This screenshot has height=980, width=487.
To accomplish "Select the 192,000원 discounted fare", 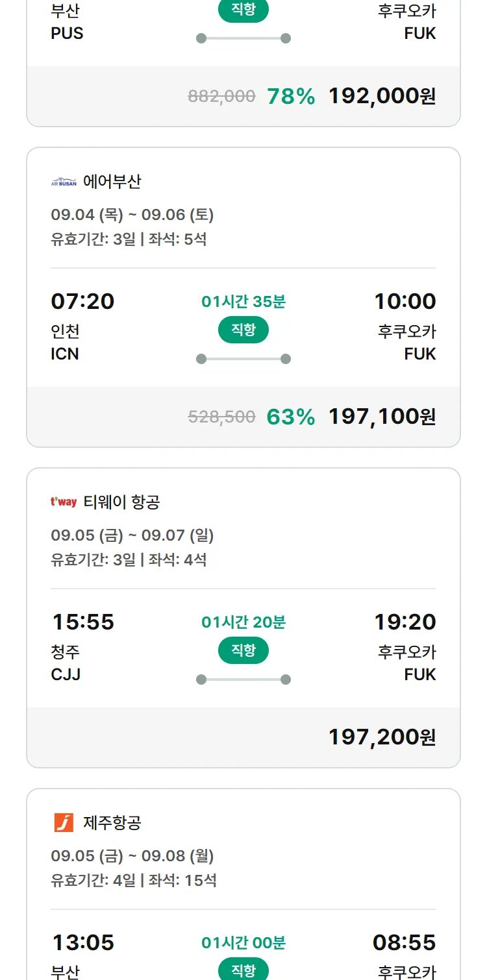I will click(382, 96).
